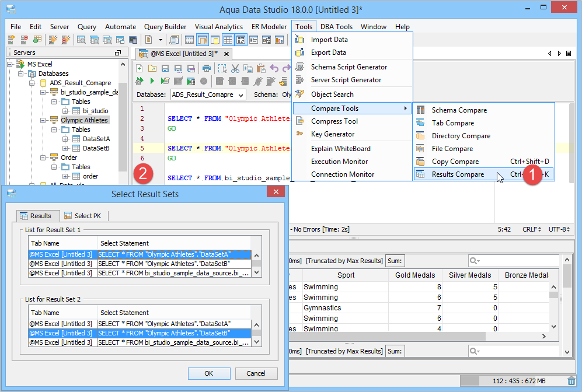Select the Compare Tools menu entry
Screen dimensions: 582x392
point(352,108)
